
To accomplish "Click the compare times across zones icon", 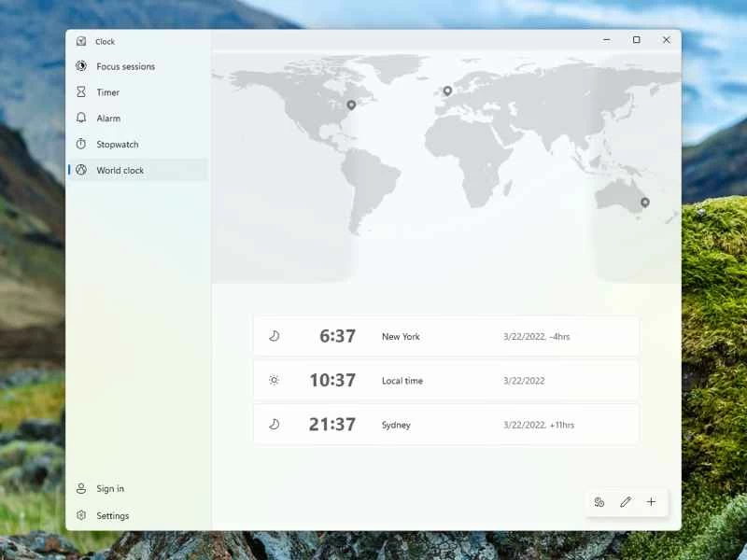I will [x=599, y=502].
